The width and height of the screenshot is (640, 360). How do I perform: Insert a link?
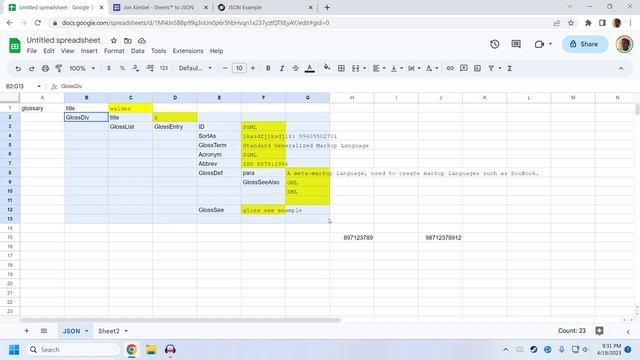450,69
